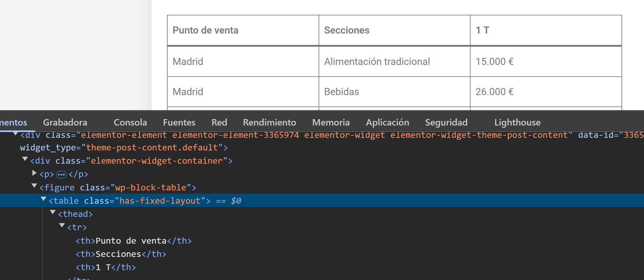Viewport: 644px width, 280px height.
Task: Select the th Secciones DOM line
Action: point(121,254)
